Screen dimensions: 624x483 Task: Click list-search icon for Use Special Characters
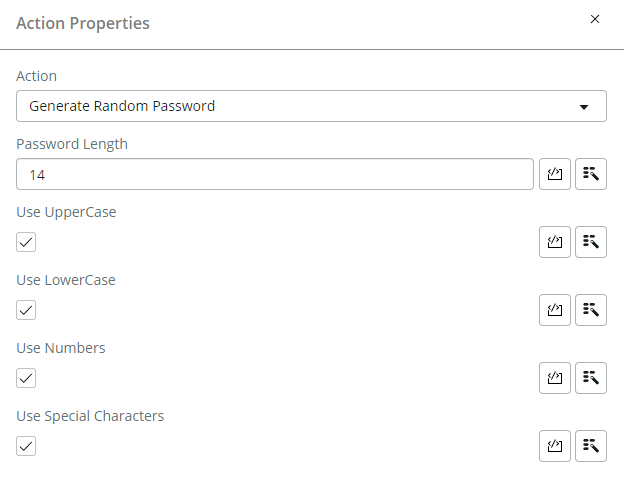[591, 446]
